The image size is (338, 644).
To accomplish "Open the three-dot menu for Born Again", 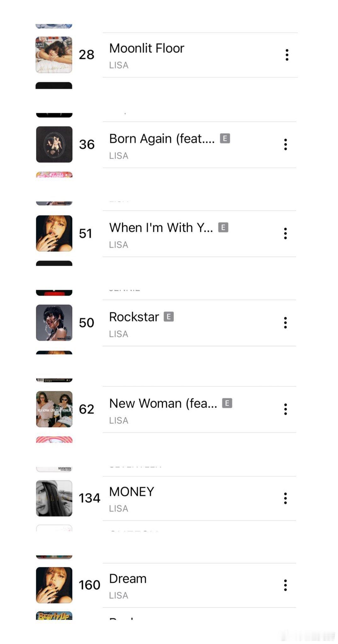I will pyautogui.click(x=285, y=144).
